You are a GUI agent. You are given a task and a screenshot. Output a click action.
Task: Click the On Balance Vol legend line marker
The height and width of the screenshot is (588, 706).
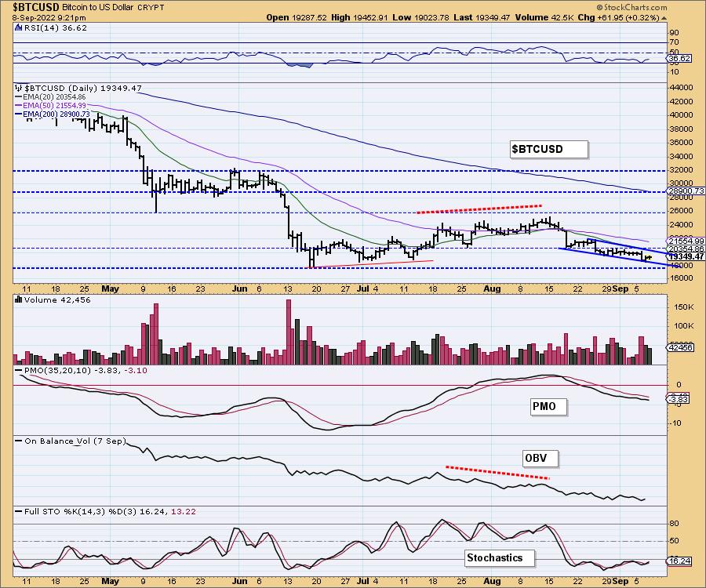point(19,441)
